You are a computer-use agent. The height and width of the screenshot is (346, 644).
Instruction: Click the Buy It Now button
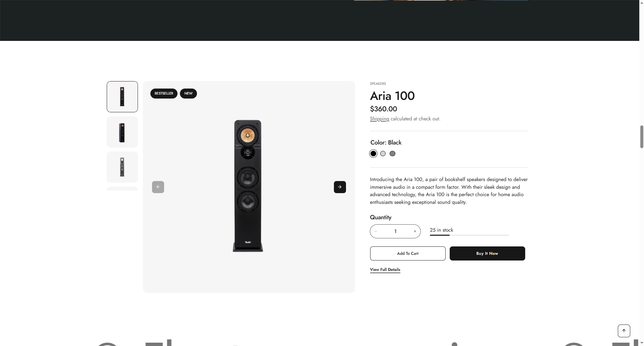click(x=487, y=253)
